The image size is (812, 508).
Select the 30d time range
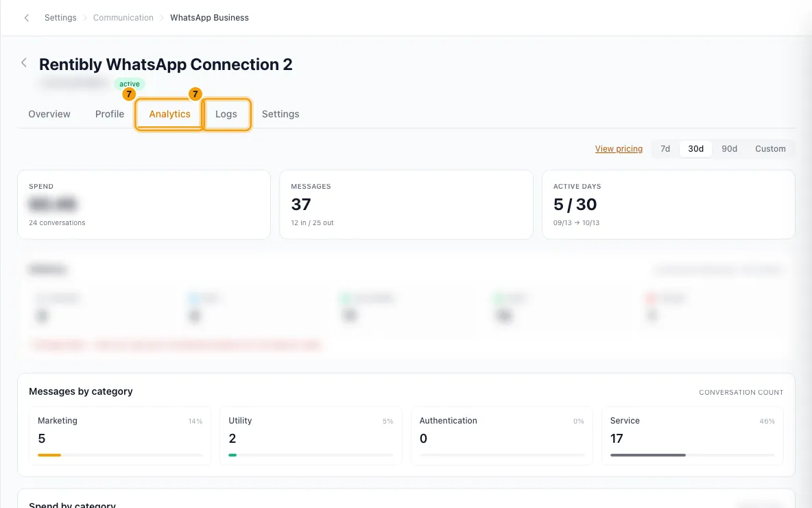(695, 149)
